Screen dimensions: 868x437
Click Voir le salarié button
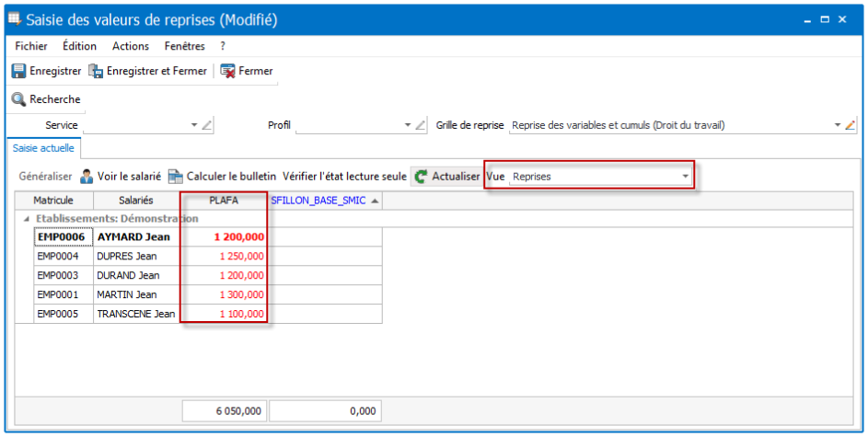coord(121,177)
